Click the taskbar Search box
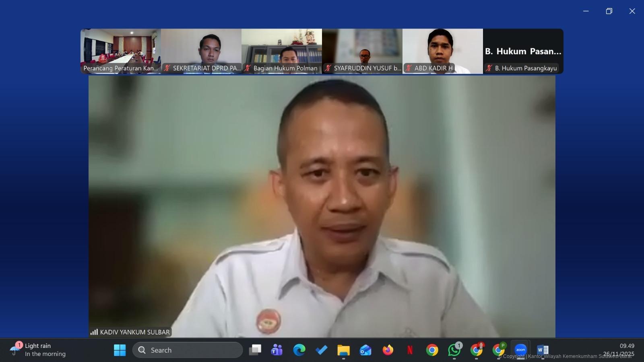Viewport: 644px width, 362px height. [x=188, y=350]
